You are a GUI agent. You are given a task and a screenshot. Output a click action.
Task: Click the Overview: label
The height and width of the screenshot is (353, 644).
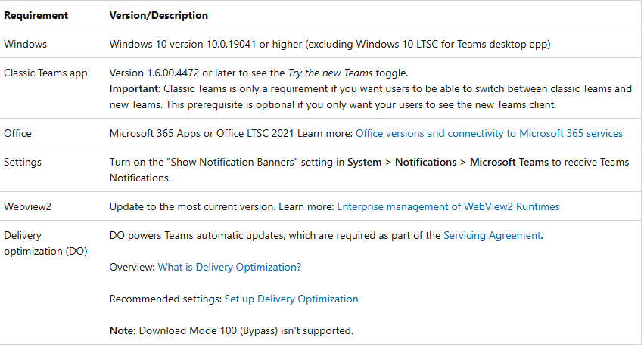coord(132,268)
